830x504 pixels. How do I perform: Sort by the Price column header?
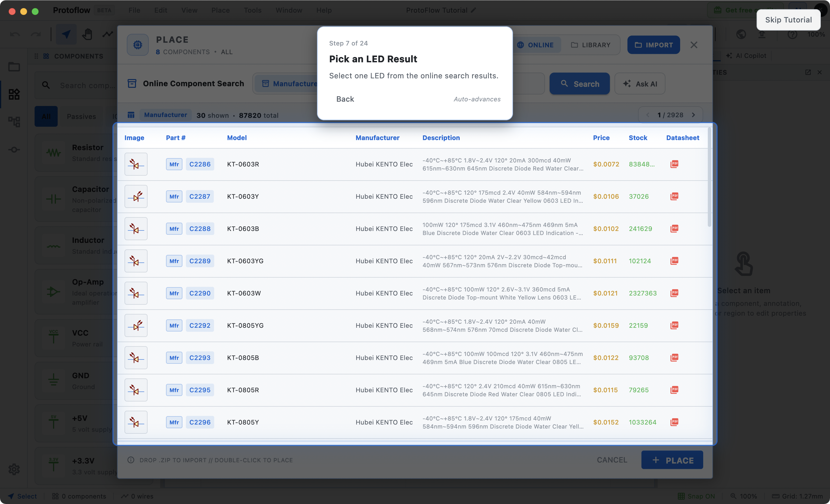pyautogui.click(x=601, y=138)
